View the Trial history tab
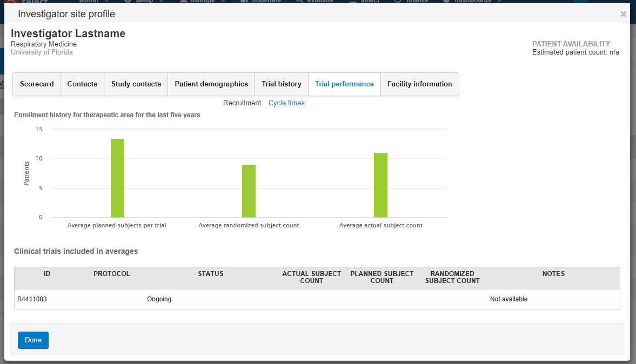636x364 pixels. (x=282, y=84)
